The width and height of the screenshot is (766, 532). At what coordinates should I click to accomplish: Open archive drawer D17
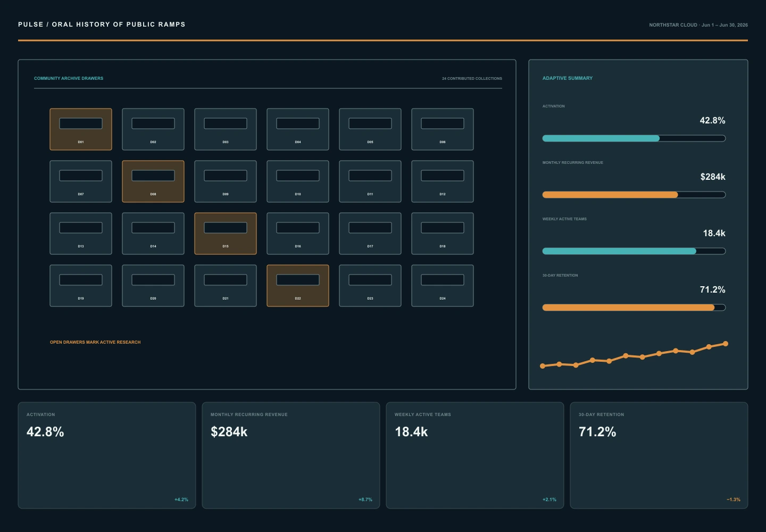(370, 234)
